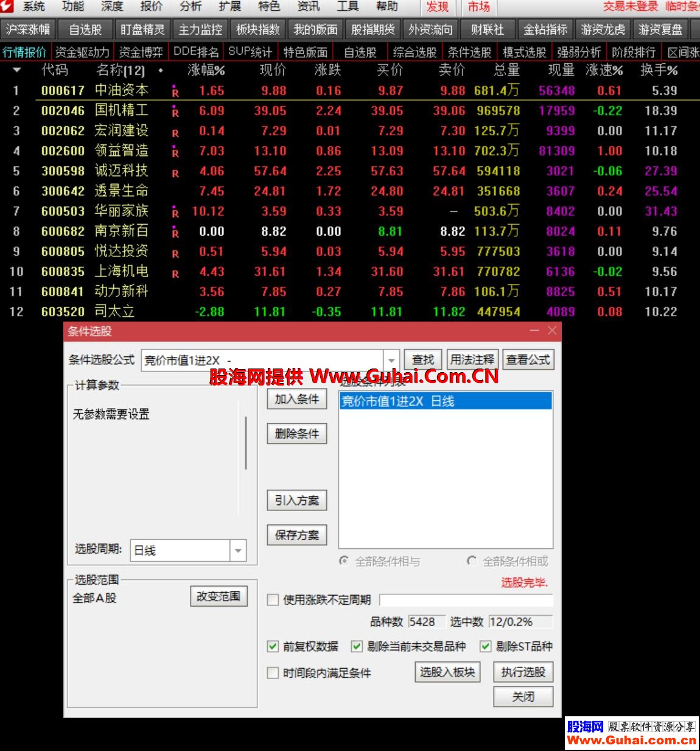Click the 选中数 12/0.2% value field
Screen dimensions: 700x751
pos(521,622)
